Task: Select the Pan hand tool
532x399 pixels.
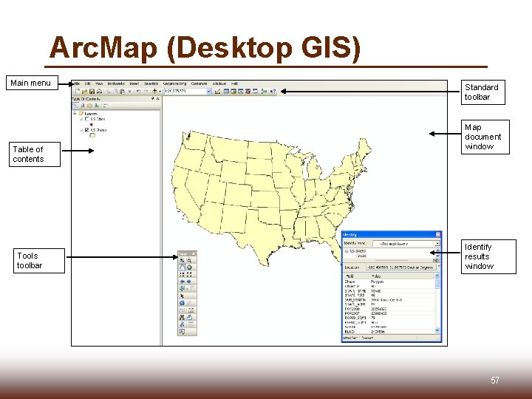Action: pyautogui.click(x=182, y=267)
